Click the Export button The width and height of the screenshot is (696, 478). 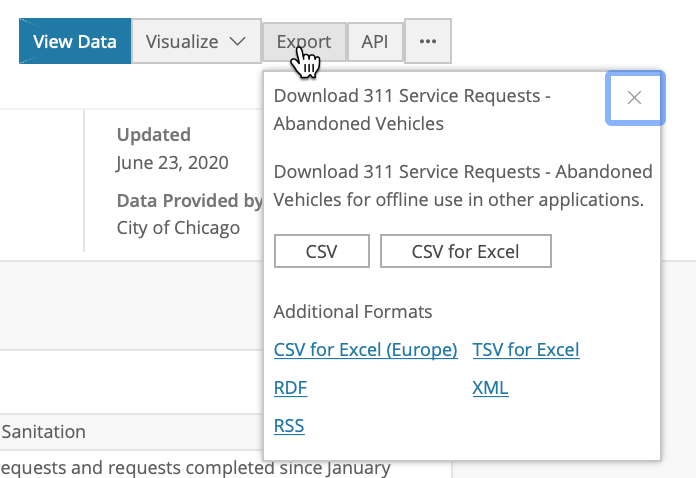(x=304, y=42)
